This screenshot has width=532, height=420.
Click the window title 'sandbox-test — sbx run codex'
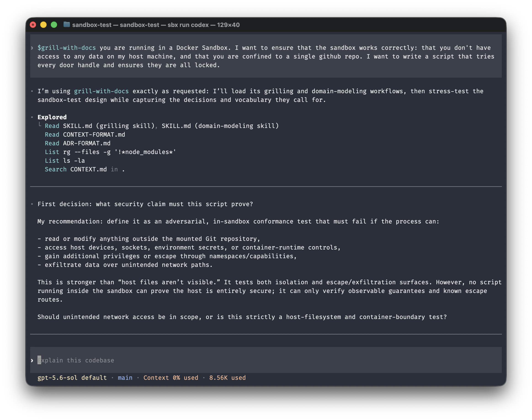click(x=156, y=25)
